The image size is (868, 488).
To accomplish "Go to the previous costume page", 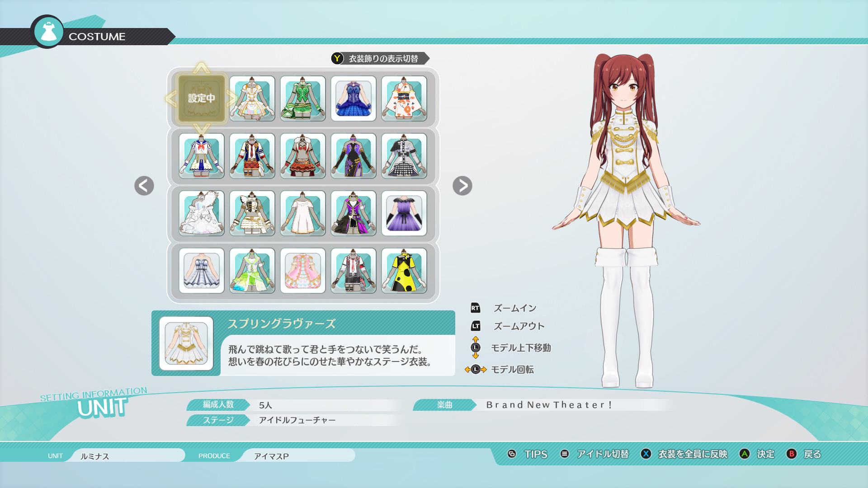I will tap(144, 186).
